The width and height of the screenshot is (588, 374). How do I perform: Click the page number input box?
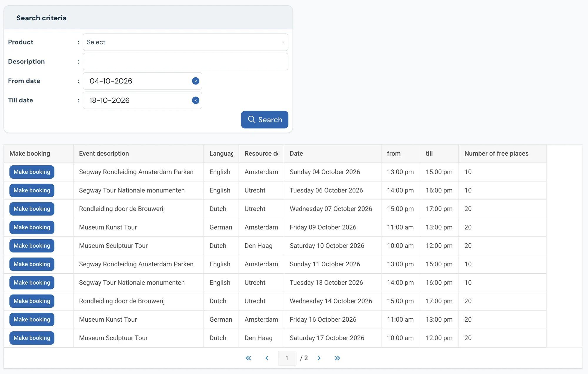pos(287,358)
